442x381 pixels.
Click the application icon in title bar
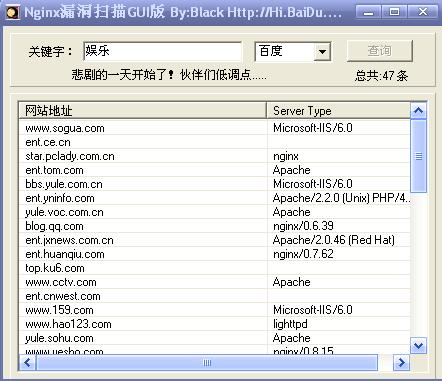pyautogui.click(x=12, y=13)
